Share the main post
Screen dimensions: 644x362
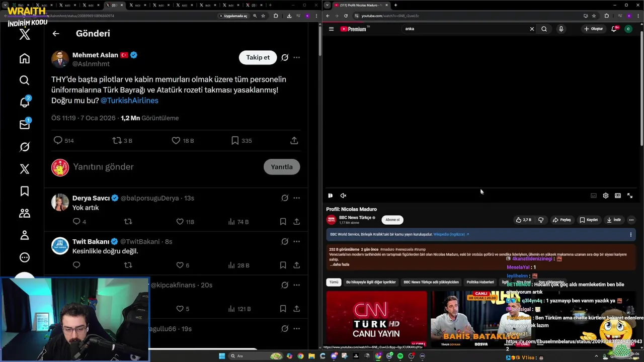[x=294, y=141]
